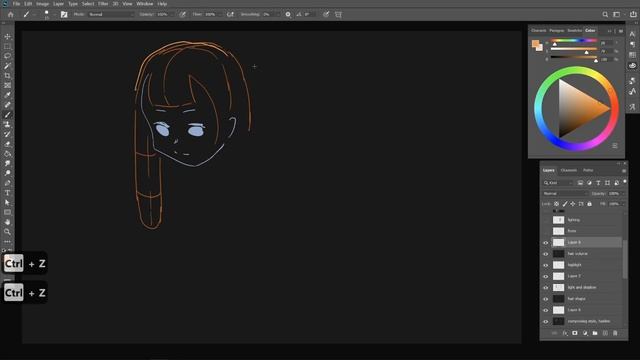640x360 pixels.
Task: Switch to the Swatches tab
Action: point(574,31)
